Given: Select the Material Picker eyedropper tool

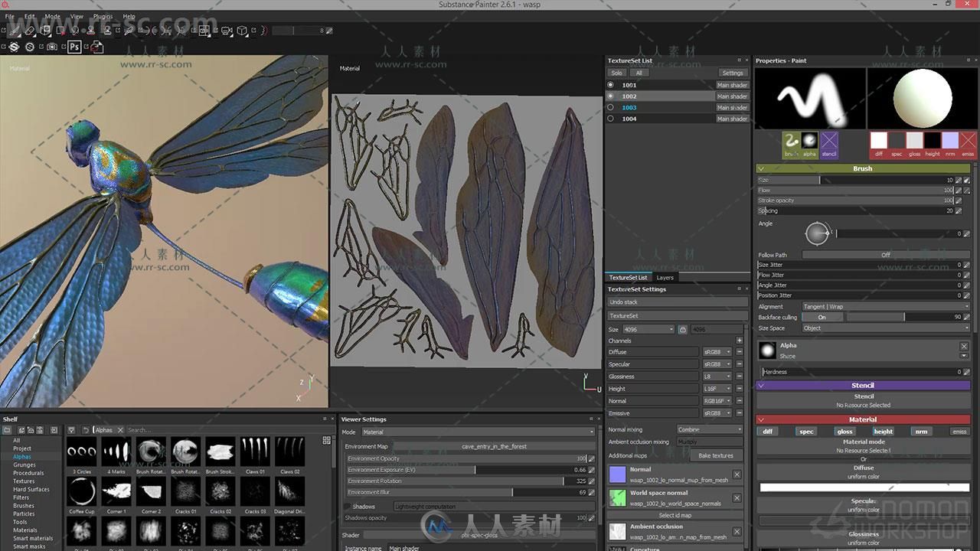Looking at the screenshot, I should (x=129, y=31).
